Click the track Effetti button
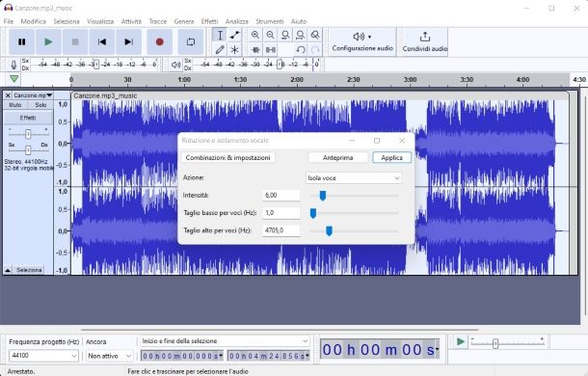 pos(28,118)
